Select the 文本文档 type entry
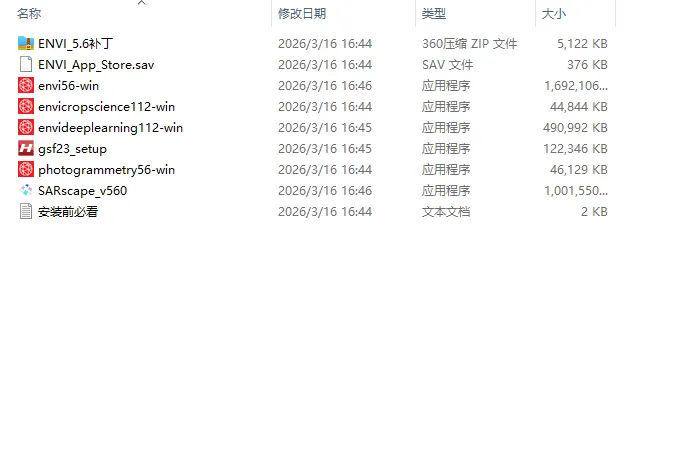The height and width of the screenshot is (470, 686). pos(446,212)
